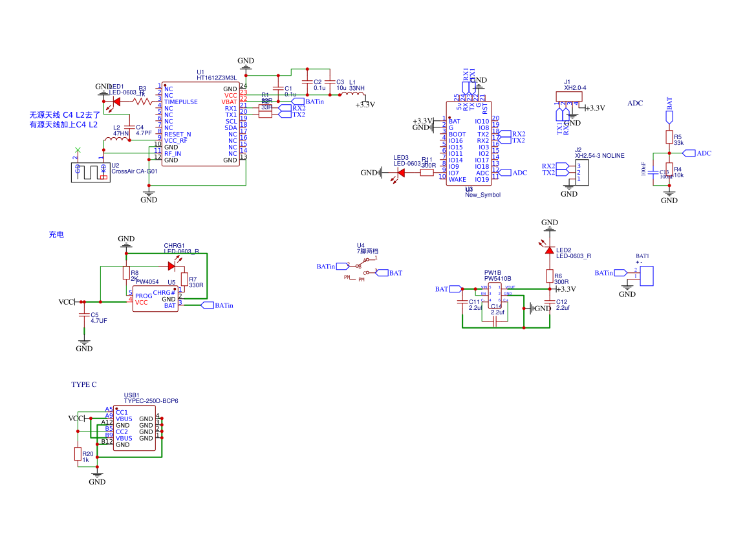Select the U3 New_Symbol module
The height and width of the screenshot is (535, 756).
pos(469,144)
